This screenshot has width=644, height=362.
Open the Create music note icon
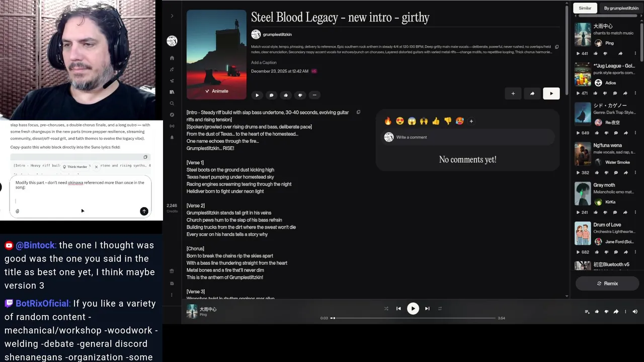[x=172, y=69]
